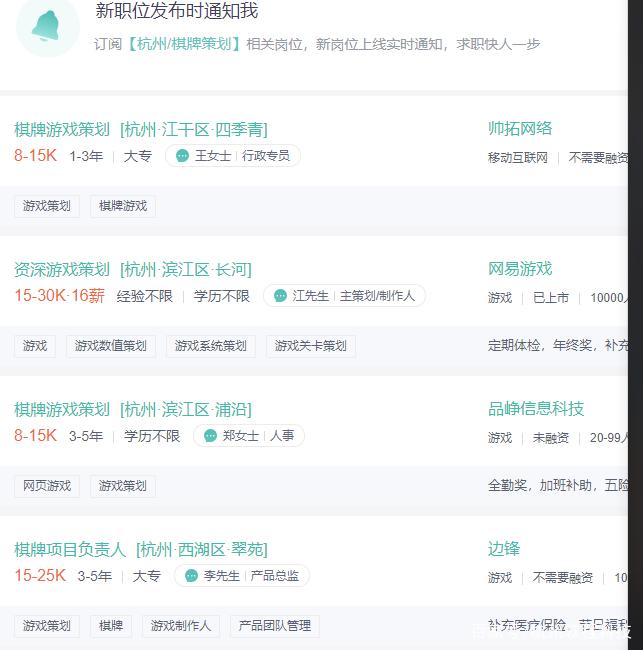Click 李先生 产品总监 recruiter chip
Viewport: 643px width, 650px height.
coord(242,576)
